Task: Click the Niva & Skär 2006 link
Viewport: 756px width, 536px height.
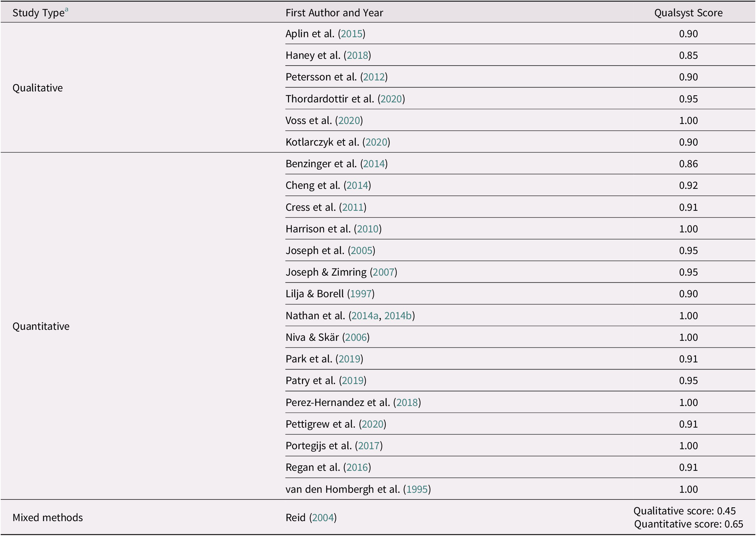Action: tap(356, 337)
